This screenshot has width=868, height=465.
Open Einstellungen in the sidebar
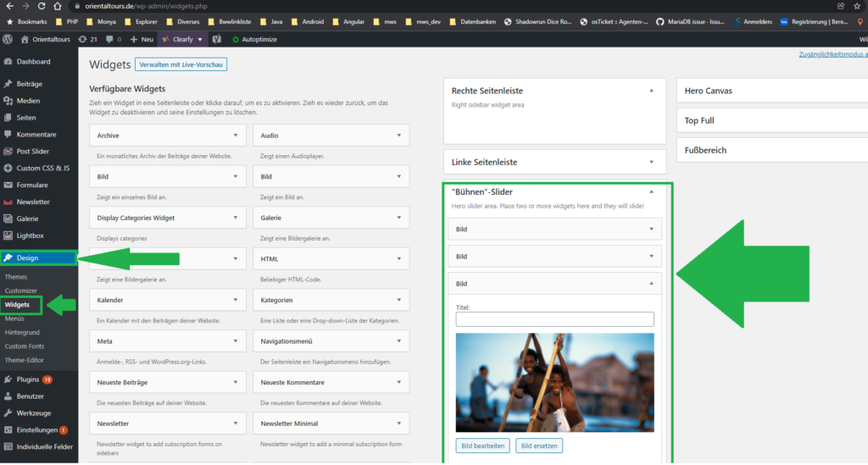coord(36,429)
